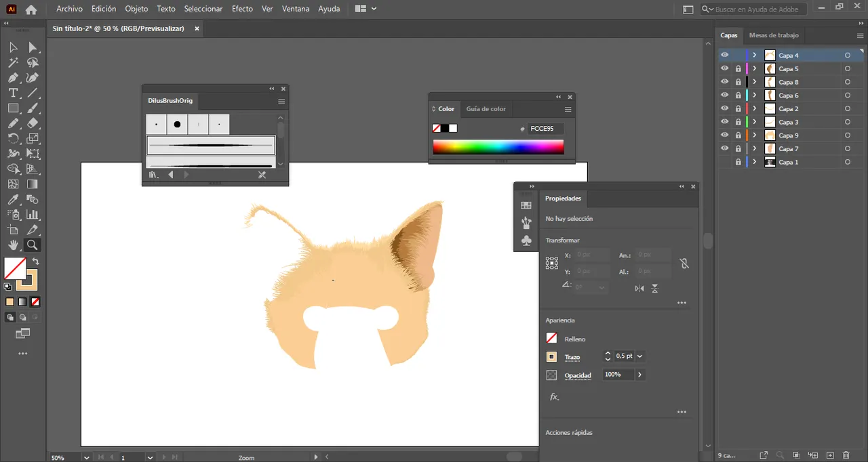The image size is (868, 462).
Task: Open the Ventana menu
Action: (296, 9)
